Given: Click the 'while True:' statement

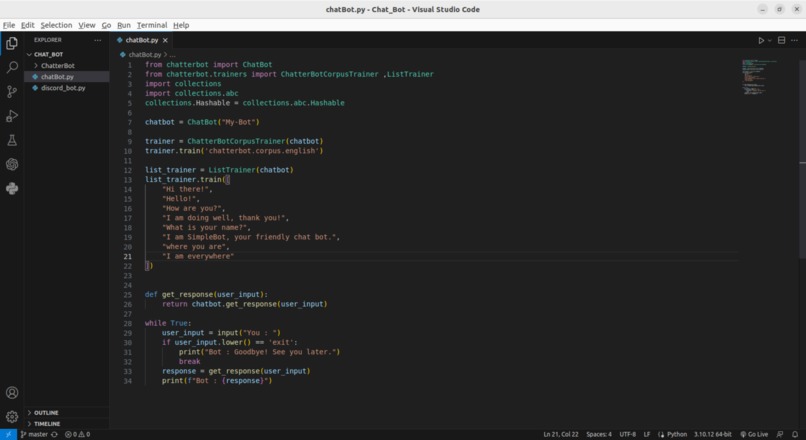Looking at the screenshot, I should 168,323.
